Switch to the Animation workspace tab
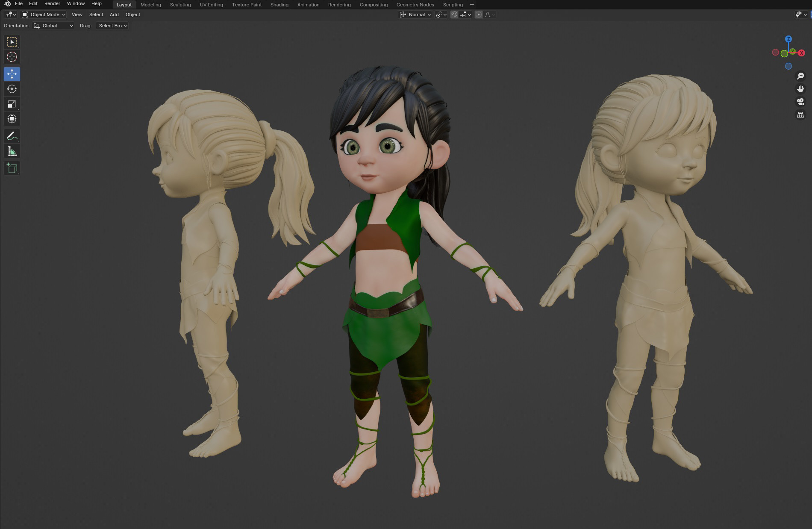This screenshot has width=812, height=529. (x=309, y=5)
